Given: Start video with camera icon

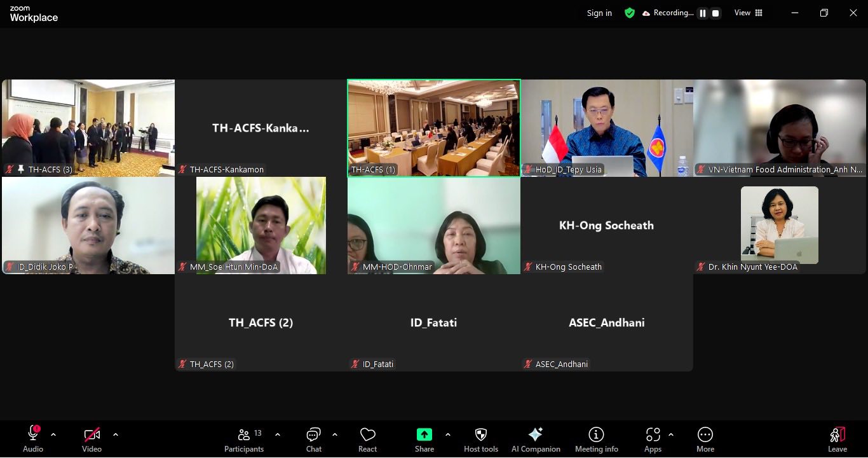Looking at the screenshot, I should 92,434.
